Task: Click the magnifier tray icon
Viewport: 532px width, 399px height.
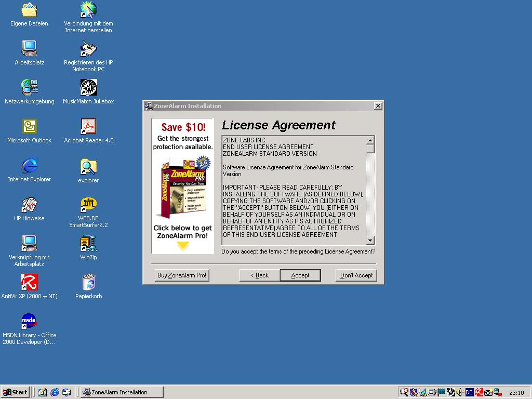Action: [404, 392]
